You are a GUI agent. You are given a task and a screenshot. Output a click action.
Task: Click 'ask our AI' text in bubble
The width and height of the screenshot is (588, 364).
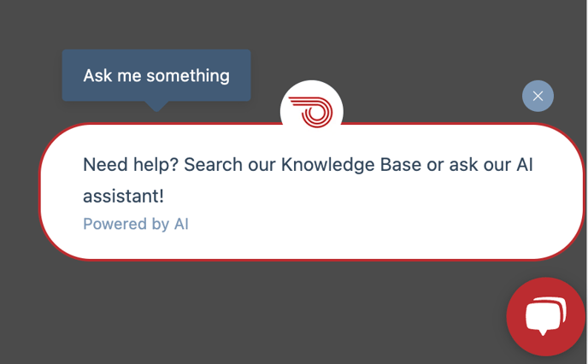(x=491, y=165)
